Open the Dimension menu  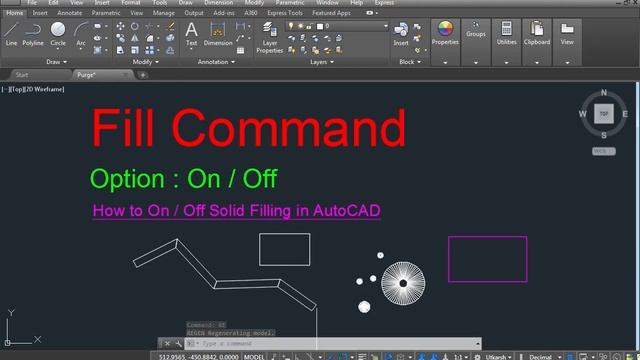coord(218,2)
